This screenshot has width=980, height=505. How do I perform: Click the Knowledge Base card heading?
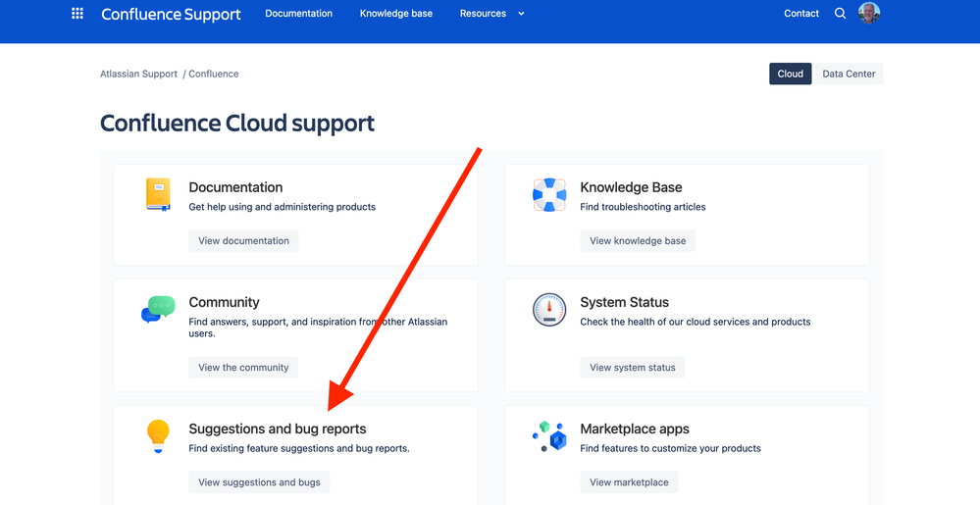point(631,187)
